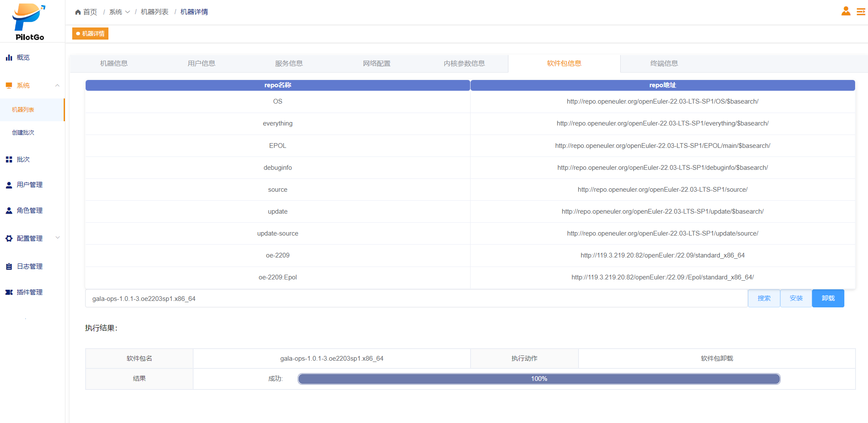The width and height of the screenshot is (868, 423).
Task: Open 用户管理 user icon in sidebar
Action: tap(9, 185)
